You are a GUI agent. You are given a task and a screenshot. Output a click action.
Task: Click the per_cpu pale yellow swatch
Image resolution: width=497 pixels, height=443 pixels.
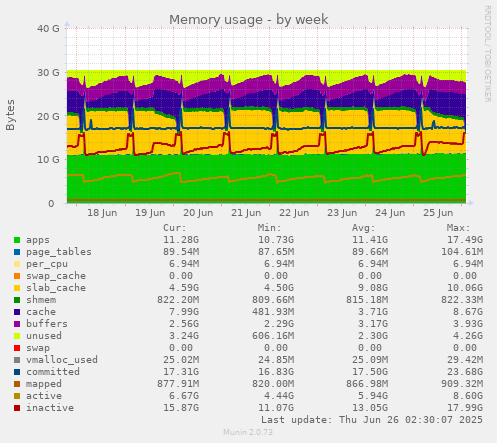17,264
